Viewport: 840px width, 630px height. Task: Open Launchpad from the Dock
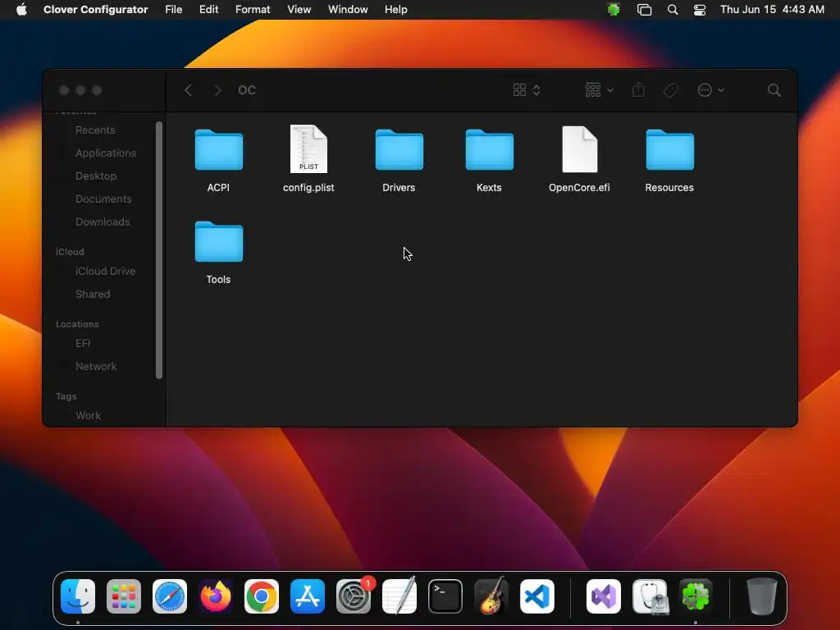[124, 596]
